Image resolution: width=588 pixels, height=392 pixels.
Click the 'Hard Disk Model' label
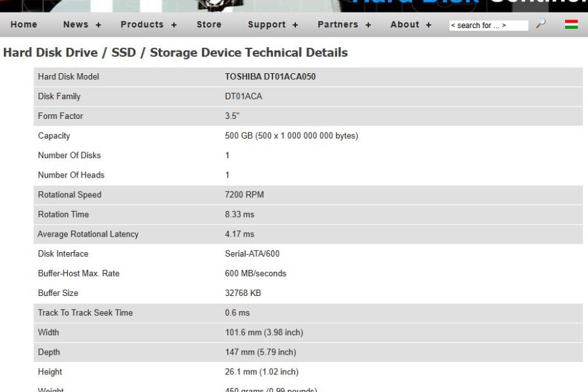click(68, 76)
